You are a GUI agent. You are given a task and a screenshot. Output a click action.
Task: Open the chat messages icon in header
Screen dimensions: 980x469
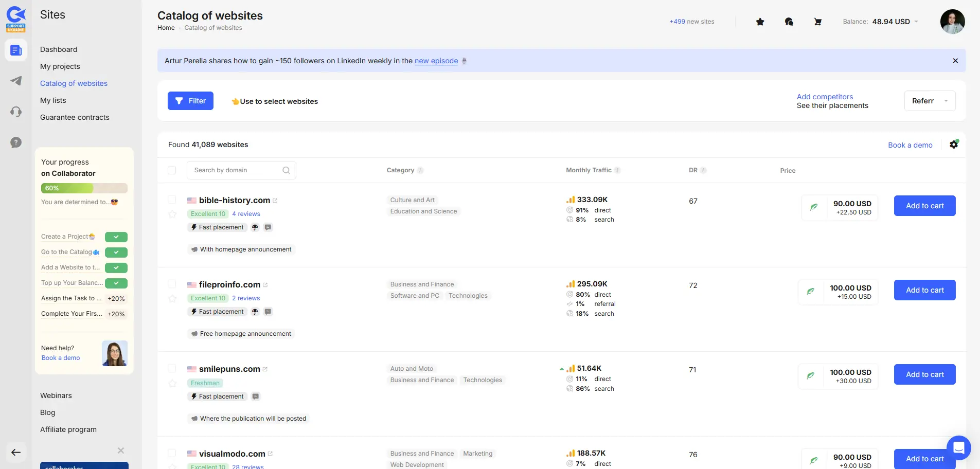(x=789, y=22)
